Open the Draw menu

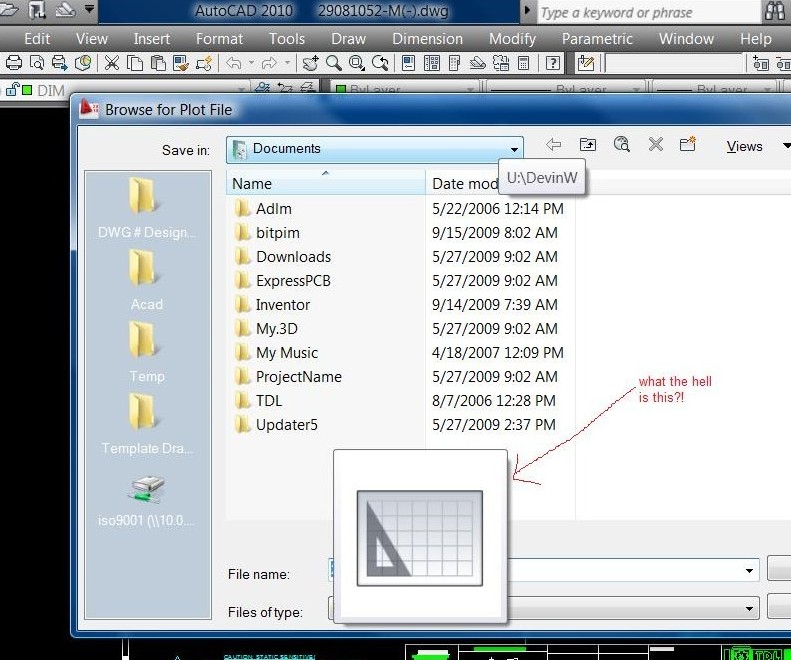pos(349,39)
